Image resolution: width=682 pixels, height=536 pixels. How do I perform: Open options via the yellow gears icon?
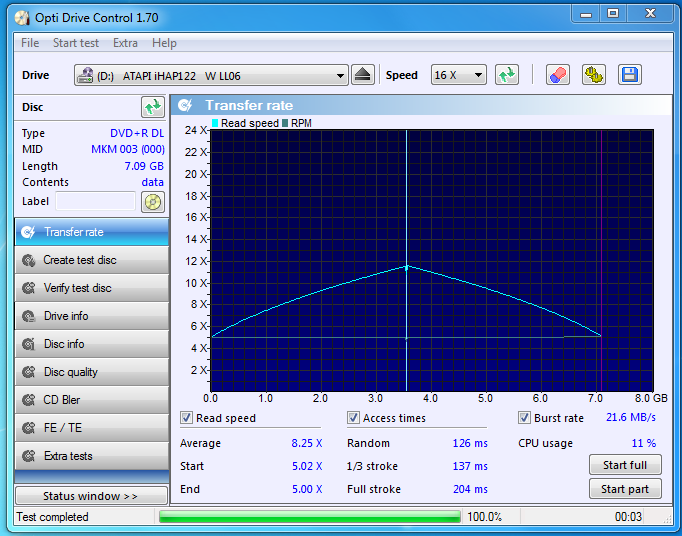click(x=594, y=75)
